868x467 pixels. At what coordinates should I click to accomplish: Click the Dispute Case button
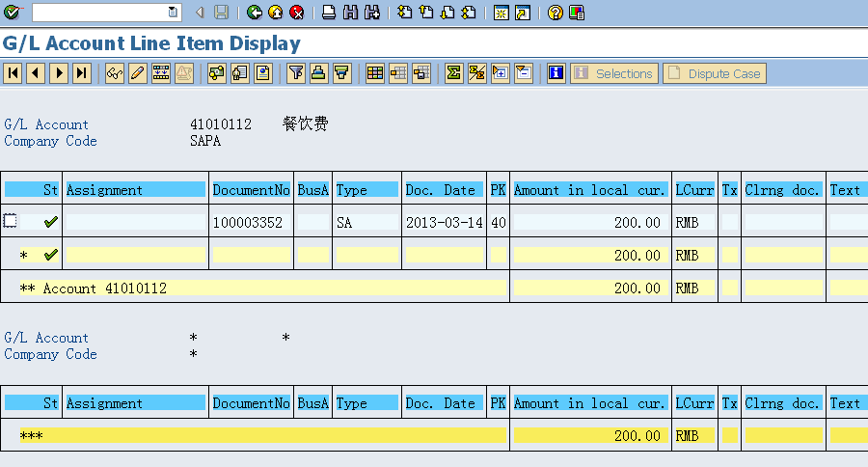(715, 73)
